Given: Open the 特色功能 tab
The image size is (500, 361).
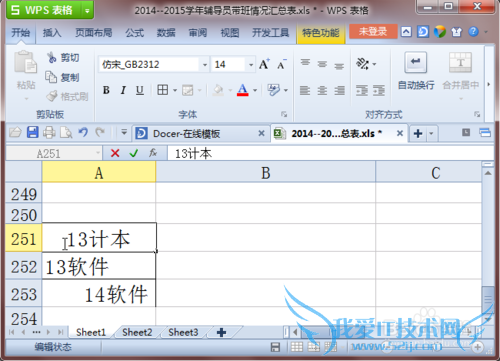Looking at the screenshot, I should [x=320, y=33].
